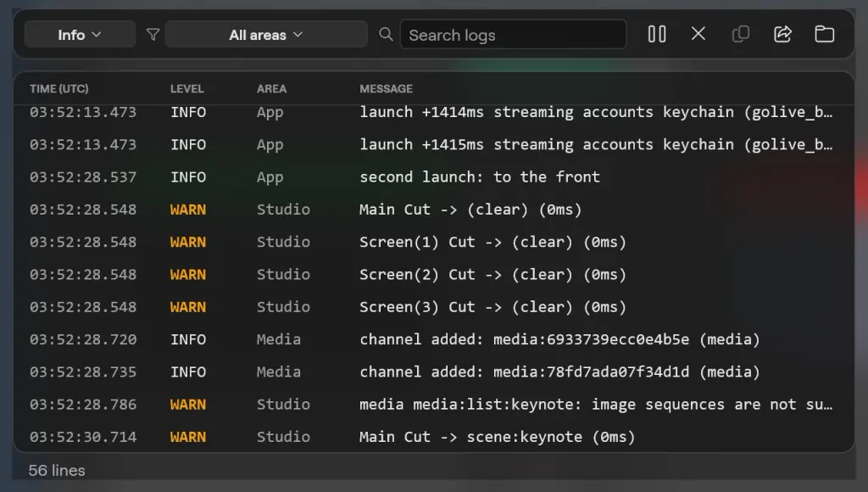
Task: Click the MESSAGE column header
Action: click(x=387, y=89)
